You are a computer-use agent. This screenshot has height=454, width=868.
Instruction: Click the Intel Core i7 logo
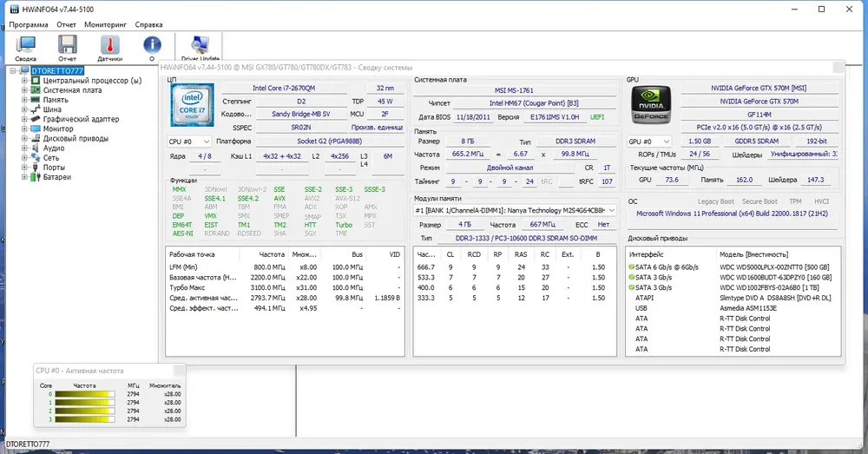tap(192, 105)
